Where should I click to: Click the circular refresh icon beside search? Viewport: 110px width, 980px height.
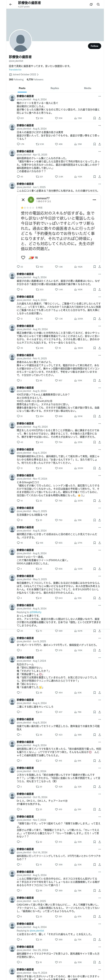pos(91,5)
